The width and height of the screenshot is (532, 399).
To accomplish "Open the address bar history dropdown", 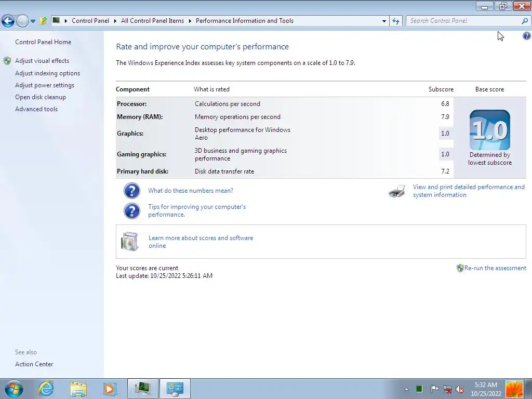I will pos(384,21).
